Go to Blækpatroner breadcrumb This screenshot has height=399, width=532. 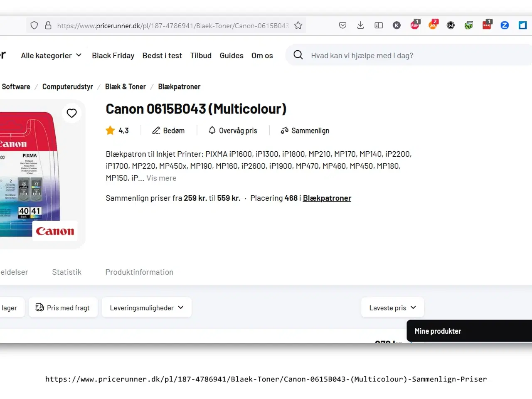pos(179,86)
